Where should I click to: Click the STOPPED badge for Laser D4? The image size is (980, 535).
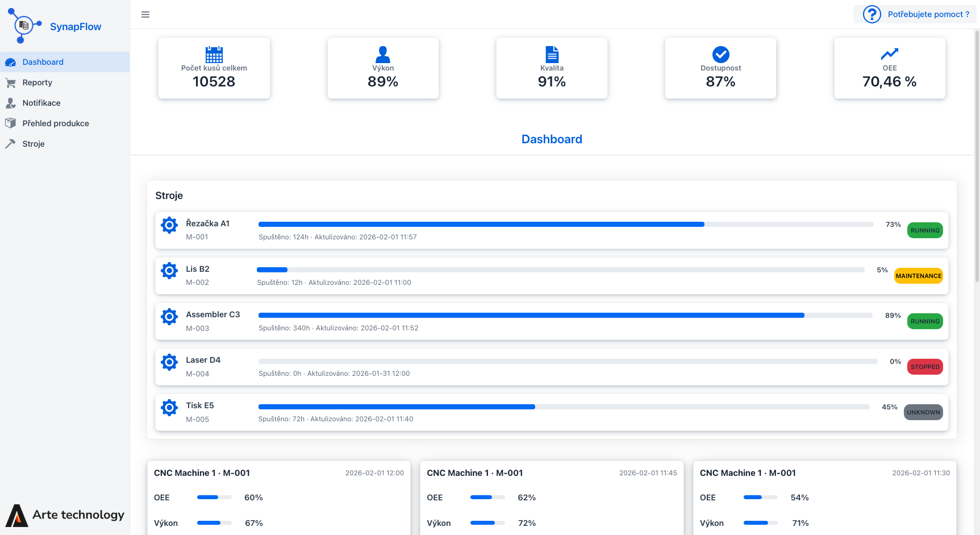(925, 367)
